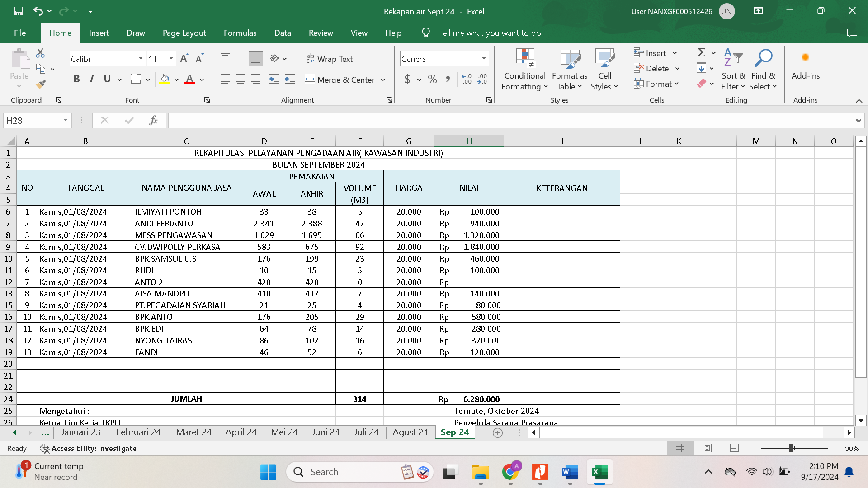
Task: Increase decimal places
Action: (467, 79)
